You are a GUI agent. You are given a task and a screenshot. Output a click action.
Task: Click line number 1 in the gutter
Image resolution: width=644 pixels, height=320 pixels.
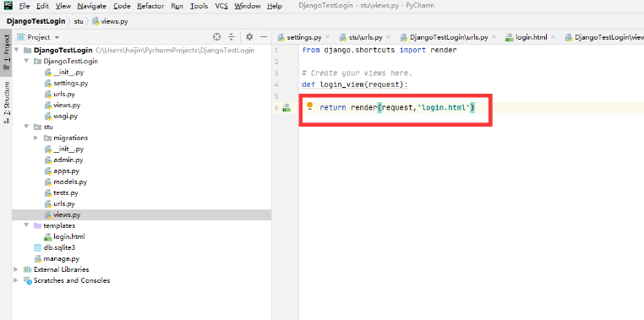click(x=276, y=50)
